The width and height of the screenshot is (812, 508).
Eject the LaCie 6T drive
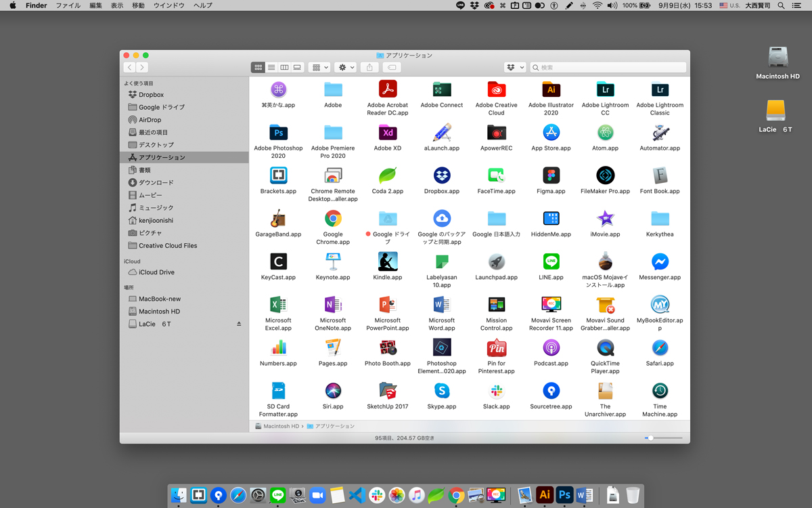(x=239, y=324)
